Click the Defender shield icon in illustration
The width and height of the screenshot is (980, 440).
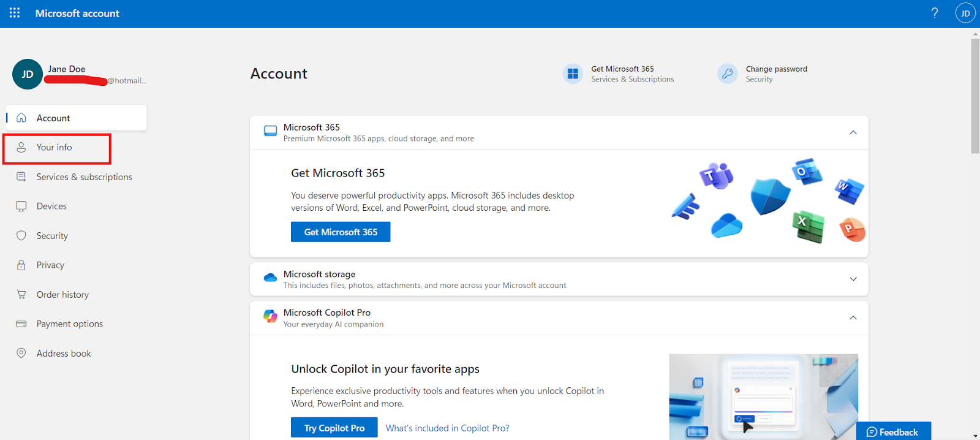point(771,197)
